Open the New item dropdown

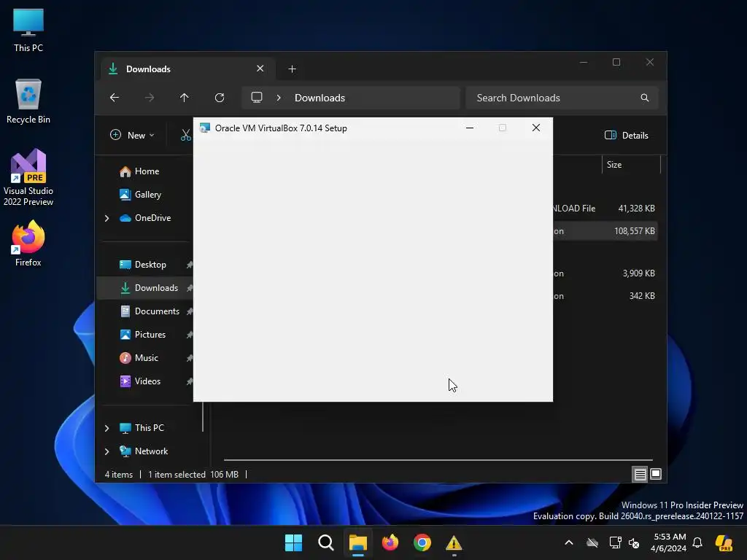point(132,135)
